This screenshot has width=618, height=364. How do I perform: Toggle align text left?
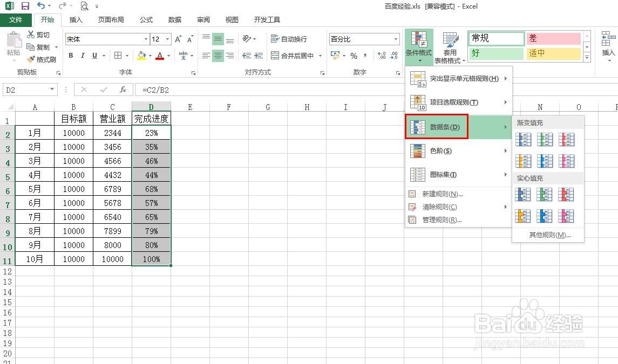pos(206,56)
